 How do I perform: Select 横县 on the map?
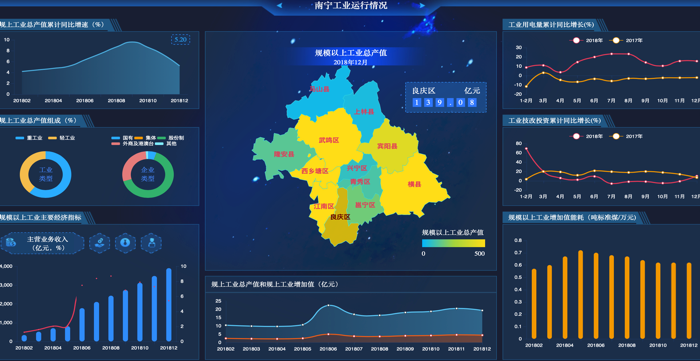pyautogui.click(x=414, y=184)
